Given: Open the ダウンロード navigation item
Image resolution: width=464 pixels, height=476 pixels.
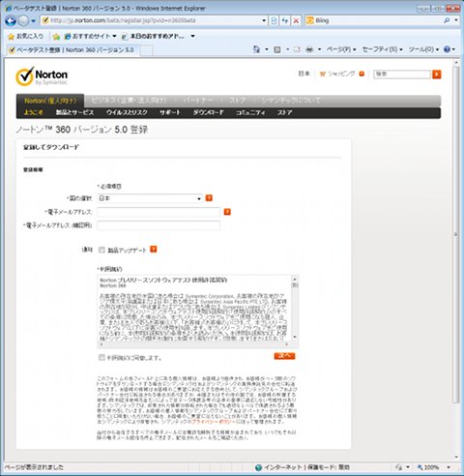Looking at the screenshot, I should tap(208, 112).
